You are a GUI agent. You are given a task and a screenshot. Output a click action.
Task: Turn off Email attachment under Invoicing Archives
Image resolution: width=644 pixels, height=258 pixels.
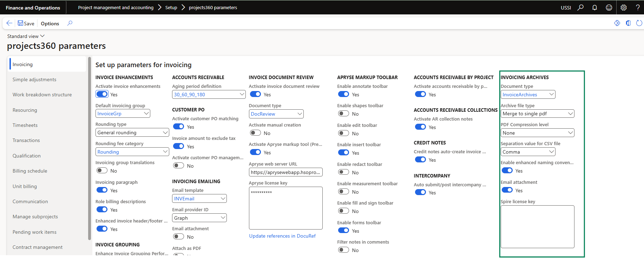tap(507, 190)
